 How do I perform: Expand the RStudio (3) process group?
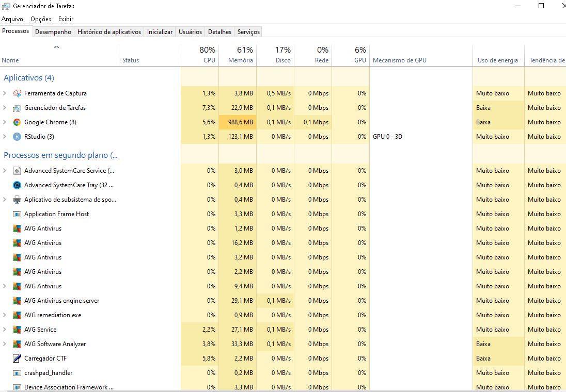click(x=4, y=137)
